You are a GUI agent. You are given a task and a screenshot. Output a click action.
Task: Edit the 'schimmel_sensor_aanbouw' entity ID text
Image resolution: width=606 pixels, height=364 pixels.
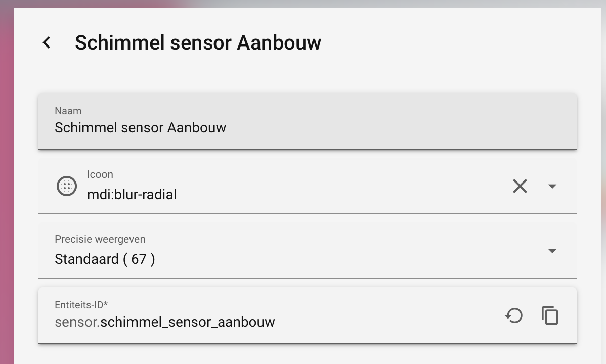188,322
